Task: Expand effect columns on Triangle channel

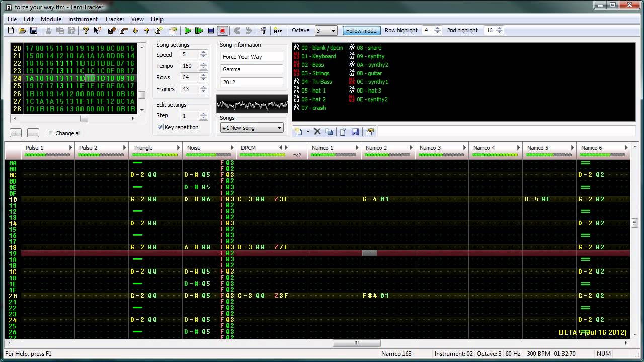Action: pyautogui.click(x=178, y=148)
